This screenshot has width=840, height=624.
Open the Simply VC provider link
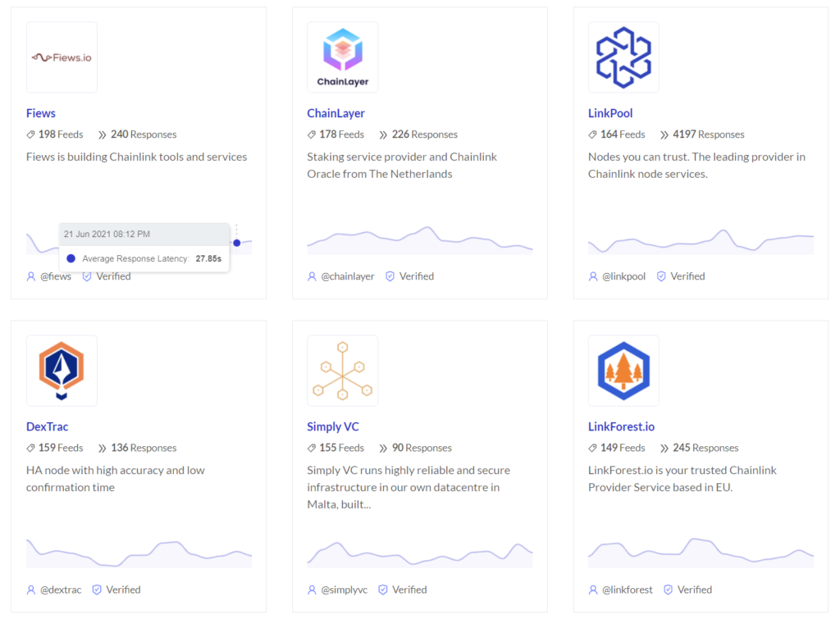[333, 426]
